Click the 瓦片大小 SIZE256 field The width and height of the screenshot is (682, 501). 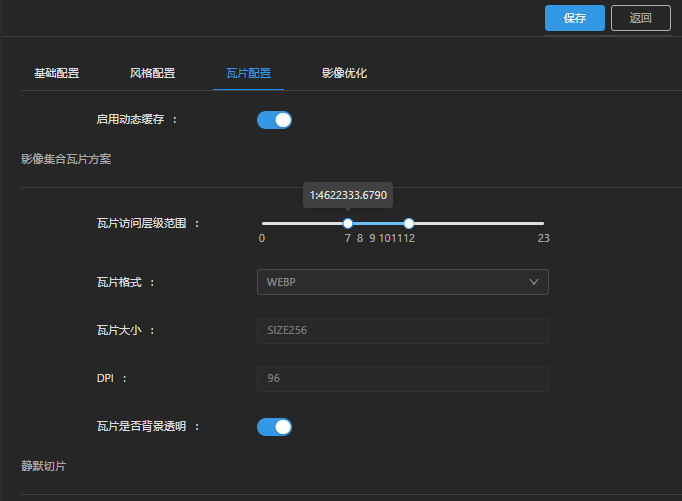coord(402,331)
